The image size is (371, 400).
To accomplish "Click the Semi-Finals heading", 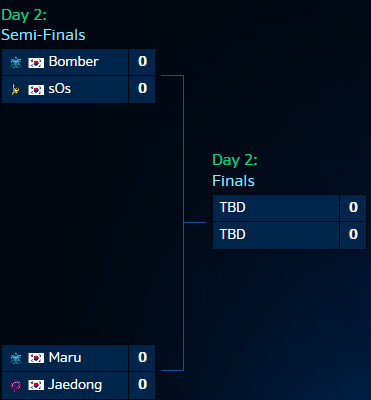I will 43,35.
